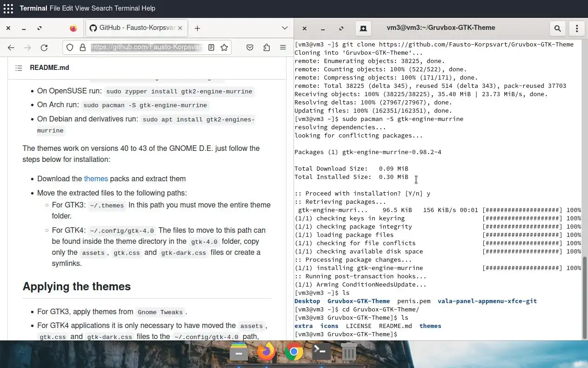Click the new terminal tab button
This screenshot has height=368, width=588.
(x=363, y=28)
